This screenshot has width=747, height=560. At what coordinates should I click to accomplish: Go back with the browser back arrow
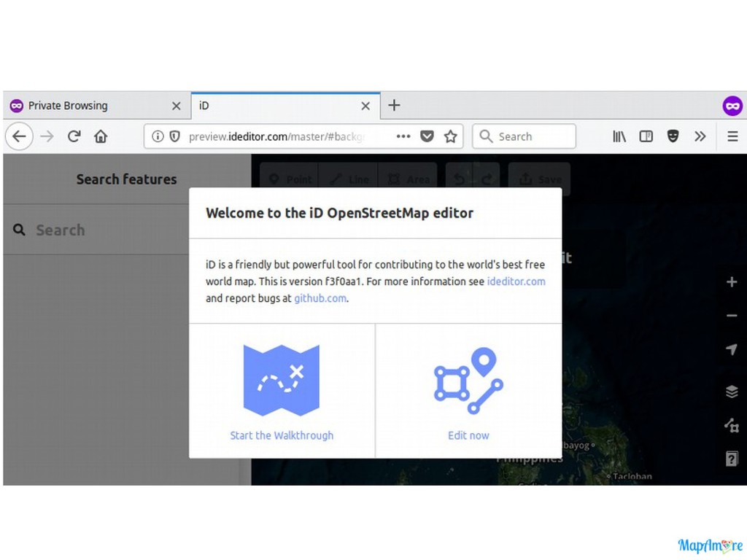19,136
